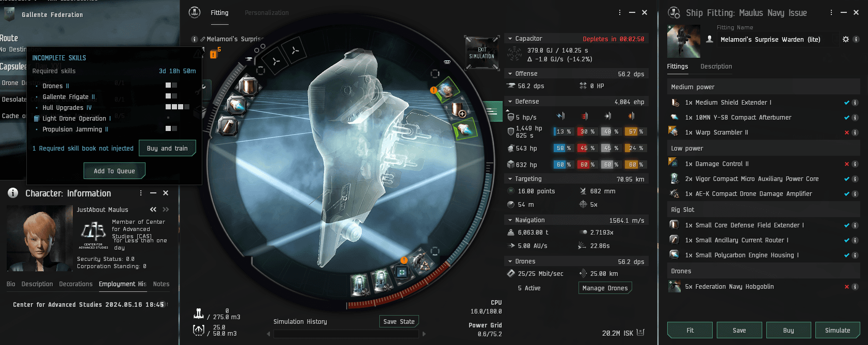Click the Exit Simulation button

pos(482,53)
